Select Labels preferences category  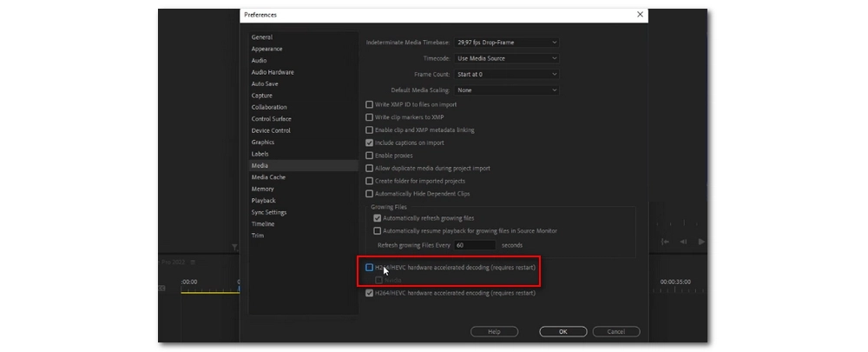click(260, 154)
